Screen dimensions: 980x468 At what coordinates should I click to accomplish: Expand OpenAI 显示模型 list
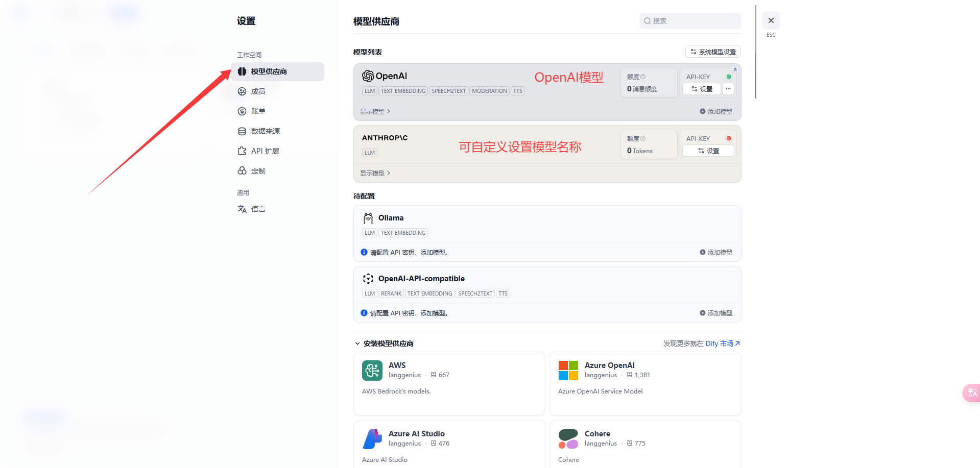tap(375, 111)
